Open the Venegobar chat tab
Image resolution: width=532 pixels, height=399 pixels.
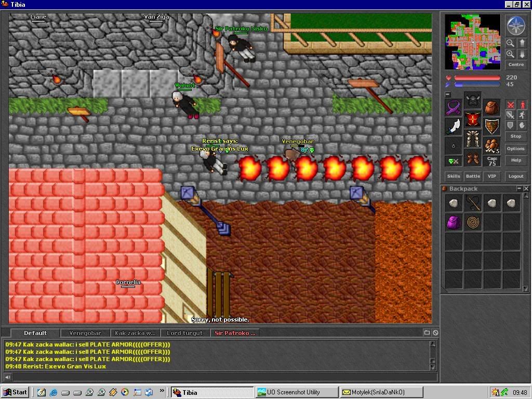(85, 333)
